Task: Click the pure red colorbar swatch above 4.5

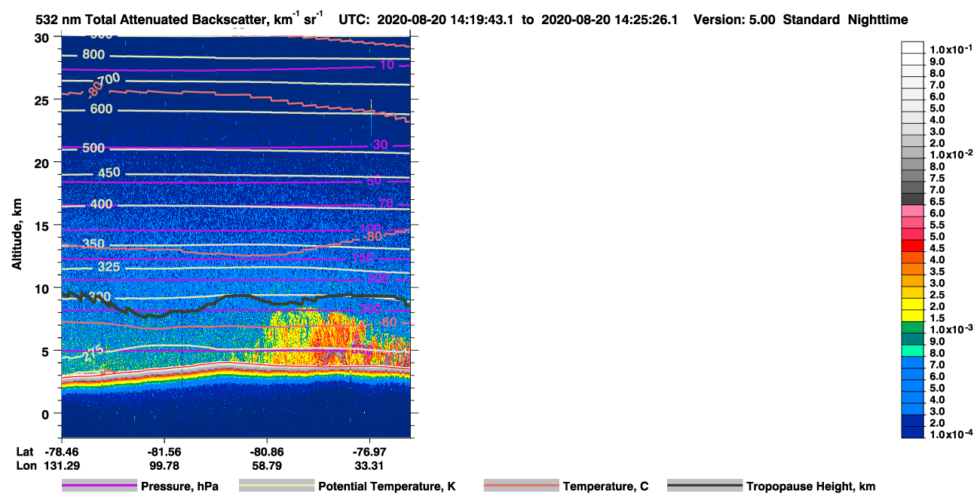Action: (913, 246)
